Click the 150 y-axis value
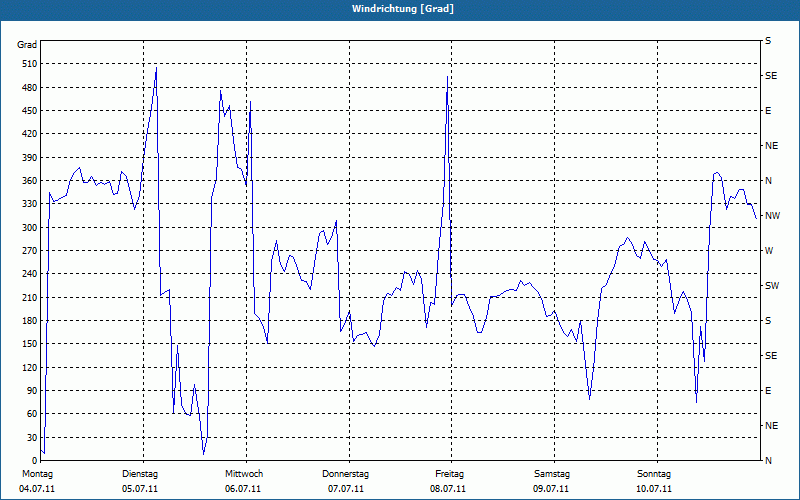Viewport: 800px width, 500px height. coord(30,344)
